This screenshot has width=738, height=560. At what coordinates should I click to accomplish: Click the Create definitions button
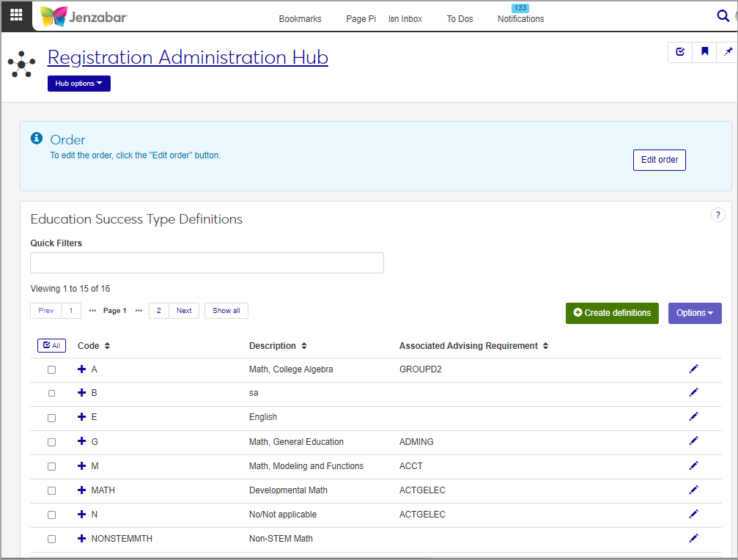[x=612, y=313]
